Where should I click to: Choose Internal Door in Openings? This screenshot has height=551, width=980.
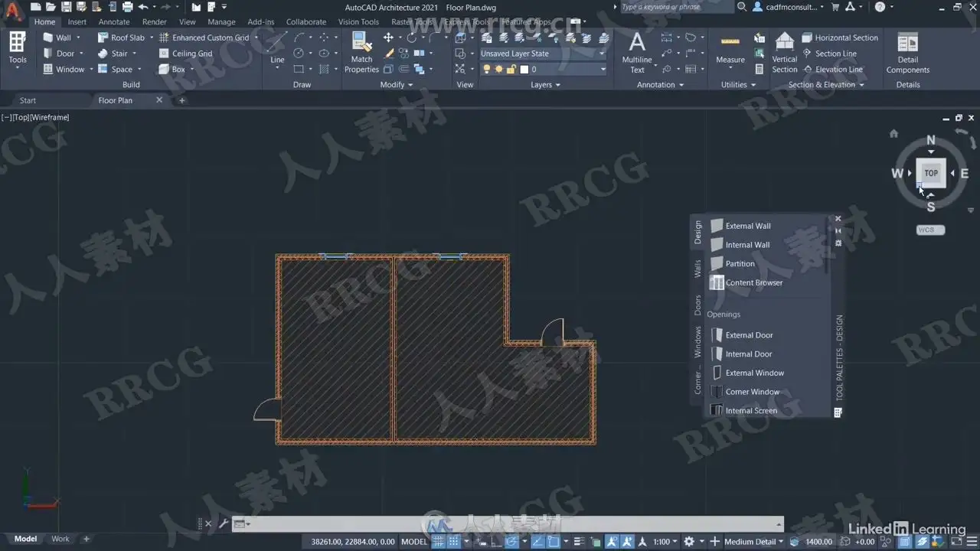point(741,354)
